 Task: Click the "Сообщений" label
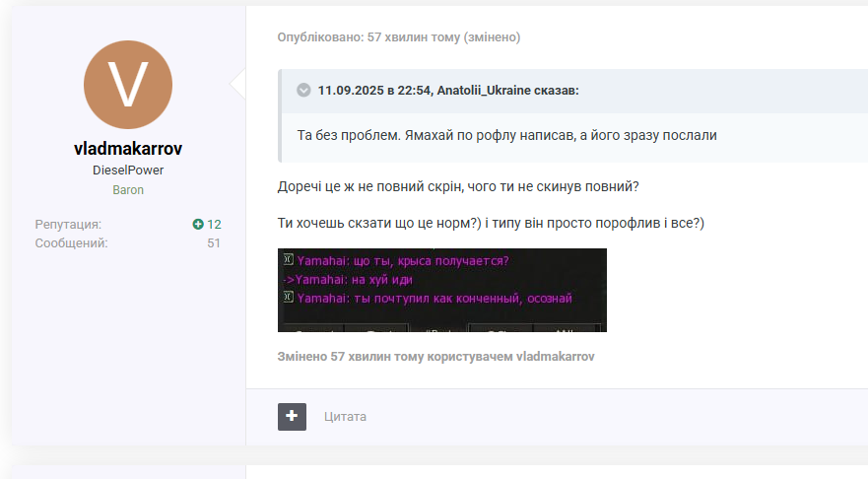[71, 243]
